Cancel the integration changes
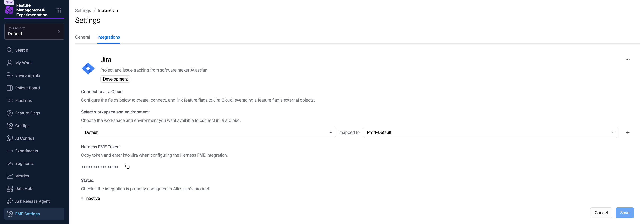The height and width of the screenshot is (224, 644). click(601, 213)
